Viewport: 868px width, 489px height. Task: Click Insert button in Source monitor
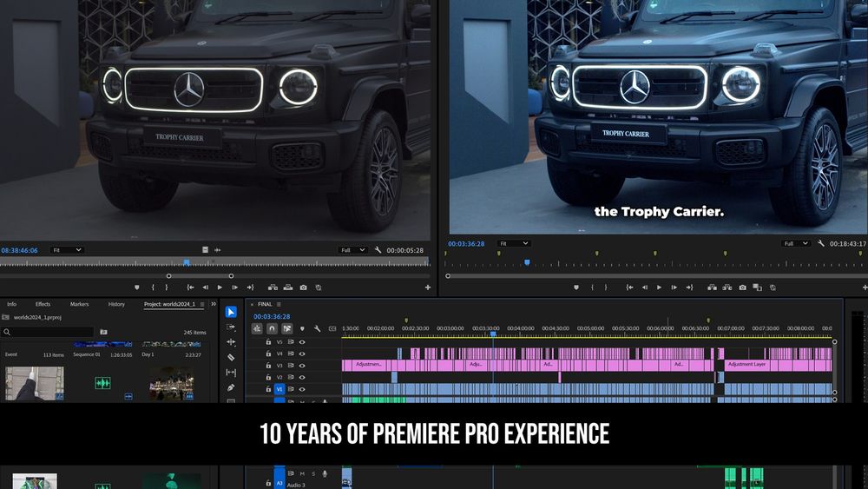point(273,287)
